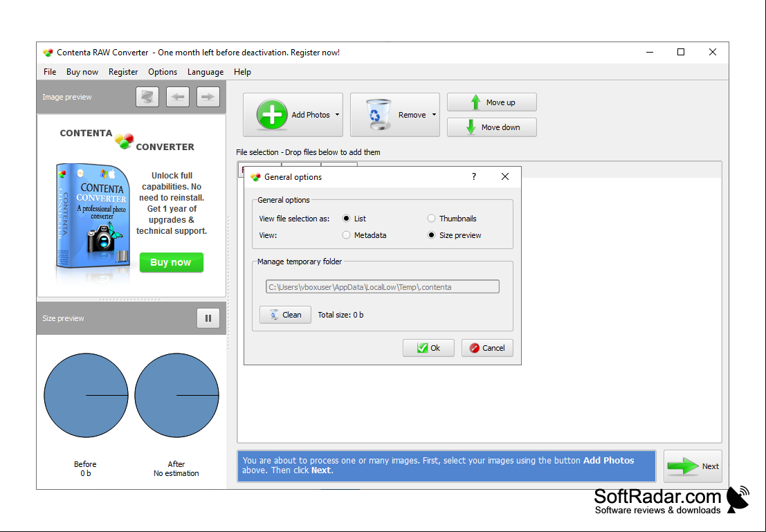
Task: Click the Contenta Converter box product image
Action: click(93, 217)
